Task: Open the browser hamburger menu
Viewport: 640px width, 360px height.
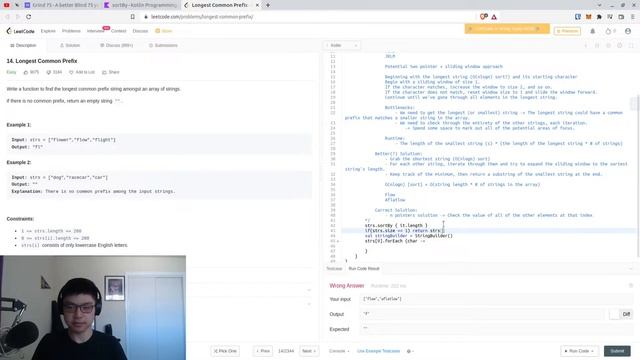Action: coord(633,17)
